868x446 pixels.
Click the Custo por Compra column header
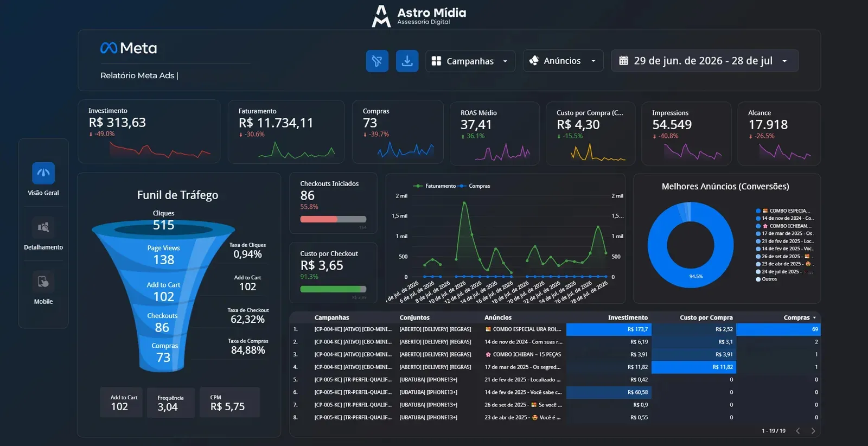click(706, 317)
